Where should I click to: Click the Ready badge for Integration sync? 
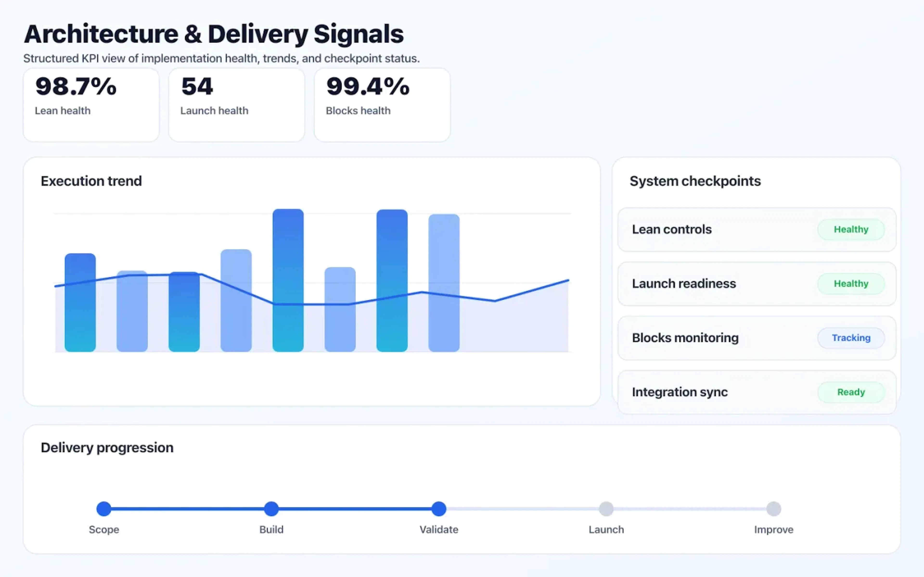tap(851, 392)
